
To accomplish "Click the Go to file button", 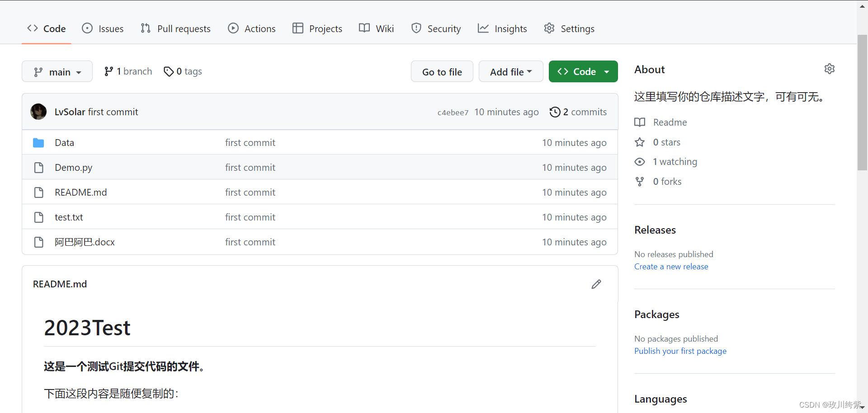I will pyautogui.click(x=442, y=71).
